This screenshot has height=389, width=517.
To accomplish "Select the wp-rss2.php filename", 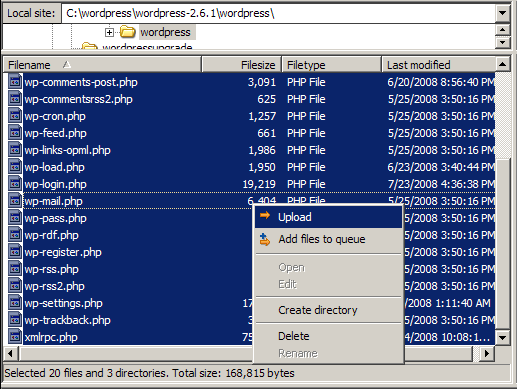I will (54, 286).
